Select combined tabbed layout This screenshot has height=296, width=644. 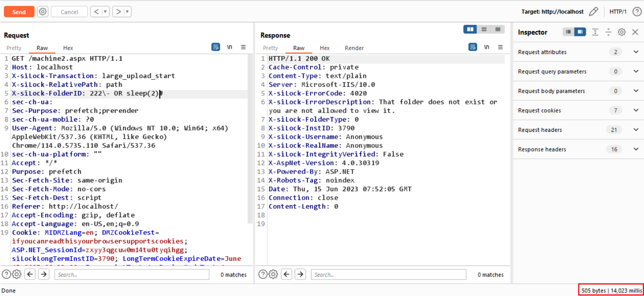(x=498, y=29)
